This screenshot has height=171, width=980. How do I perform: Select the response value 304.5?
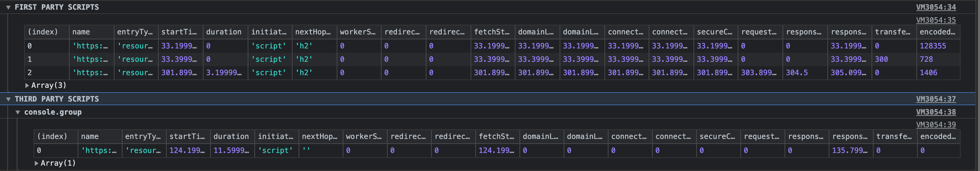pos(797,72)
